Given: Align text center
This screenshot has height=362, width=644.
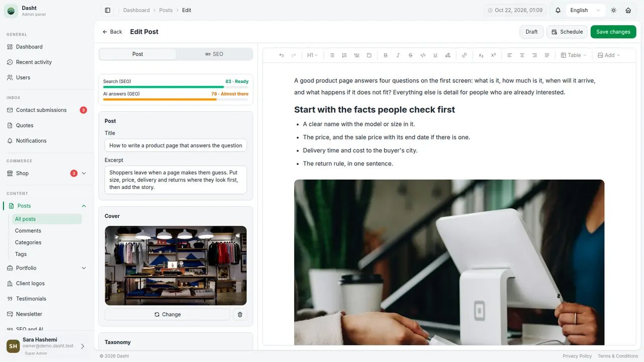Looking at the screenshot, I should [x=522, y=55].
